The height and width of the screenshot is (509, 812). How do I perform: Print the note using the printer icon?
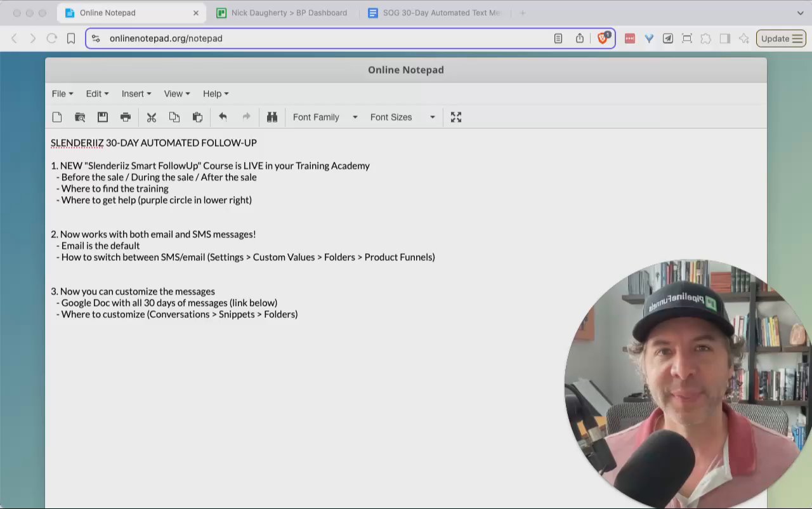[126, 117]
